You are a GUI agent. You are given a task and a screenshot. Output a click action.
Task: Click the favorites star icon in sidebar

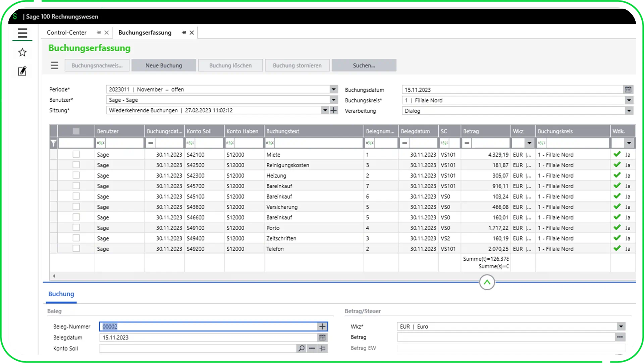pos(22,52)
